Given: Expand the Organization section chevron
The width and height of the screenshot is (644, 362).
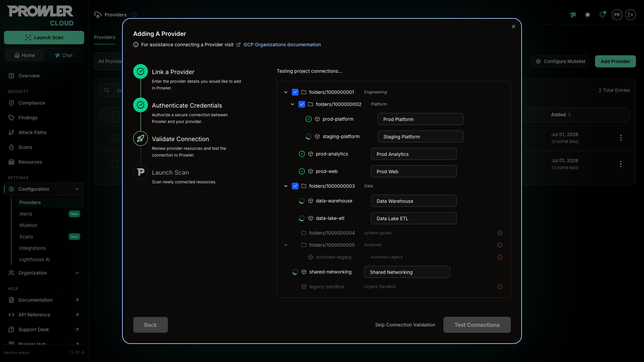Looking at the screenshot, I should 77,273.
